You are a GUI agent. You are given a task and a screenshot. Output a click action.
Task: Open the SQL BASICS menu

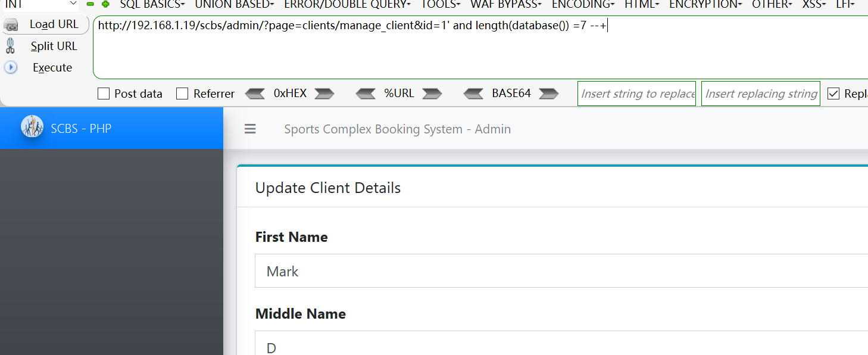point(152,4)
